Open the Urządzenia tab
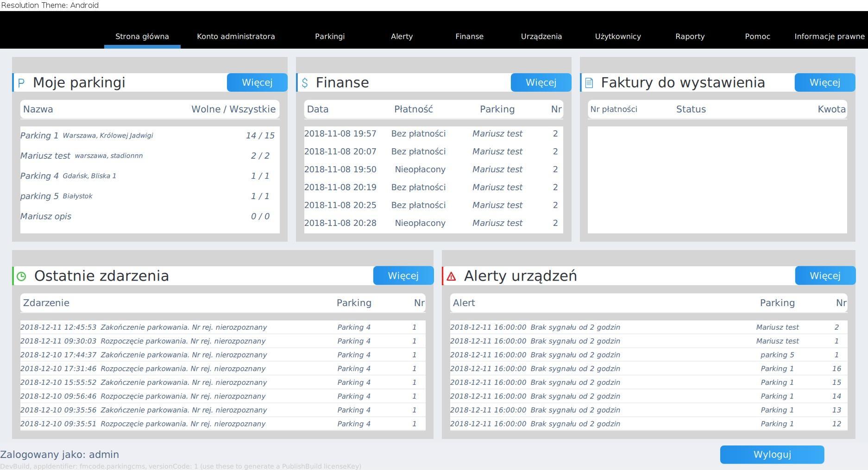This screenshot has height=470, width=868. tap(541, 36)
